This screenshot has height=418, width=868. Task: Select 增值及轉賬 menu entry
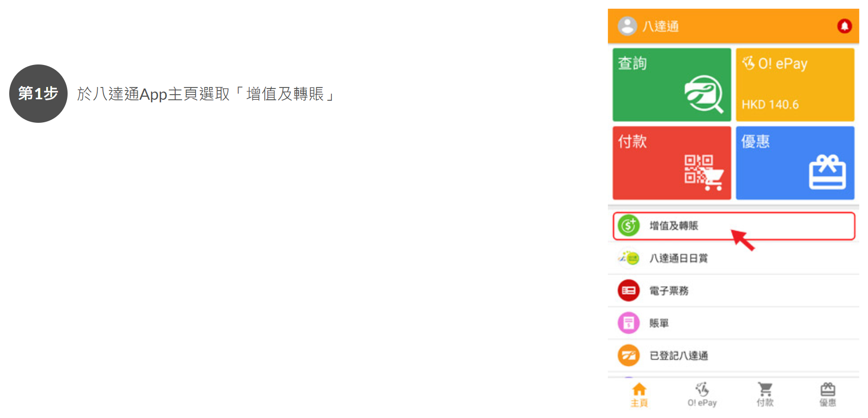(x=734, y=226)
